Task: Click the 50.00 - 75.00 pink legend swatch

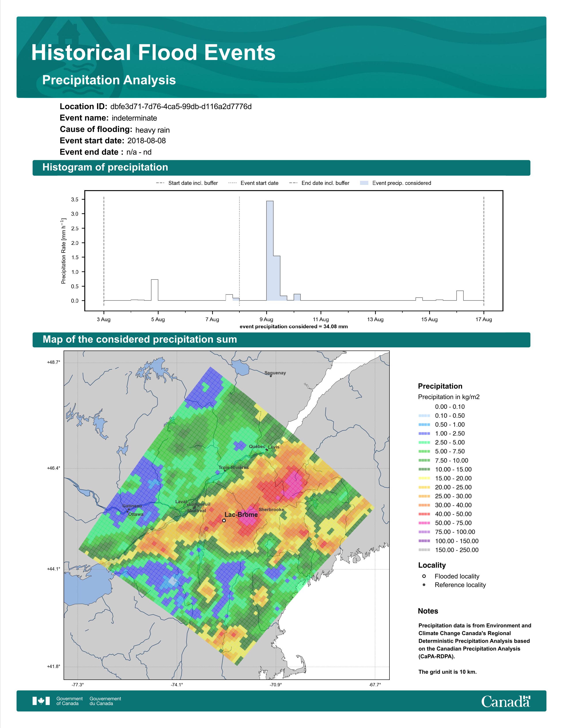Action: [424, 523]
